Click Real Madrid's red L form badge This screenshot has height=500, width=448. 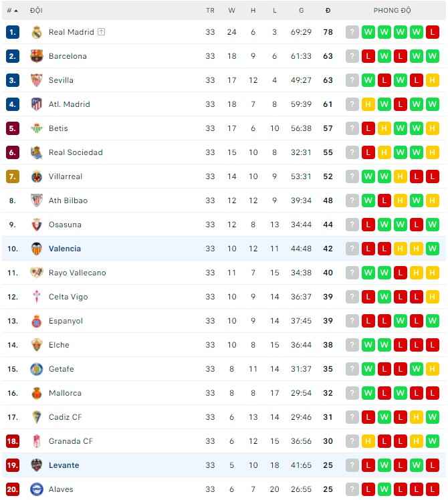(x=433, y=32)
